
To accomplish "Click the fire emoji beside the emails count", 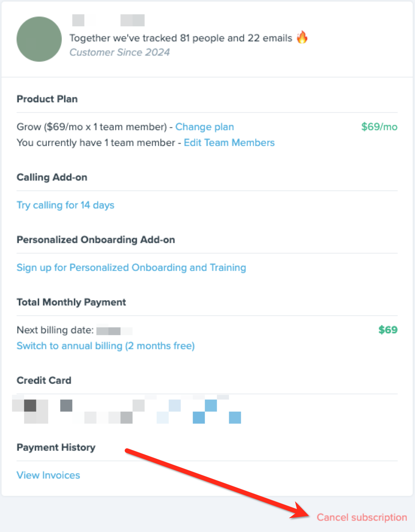I will click(x=302, y=37).
